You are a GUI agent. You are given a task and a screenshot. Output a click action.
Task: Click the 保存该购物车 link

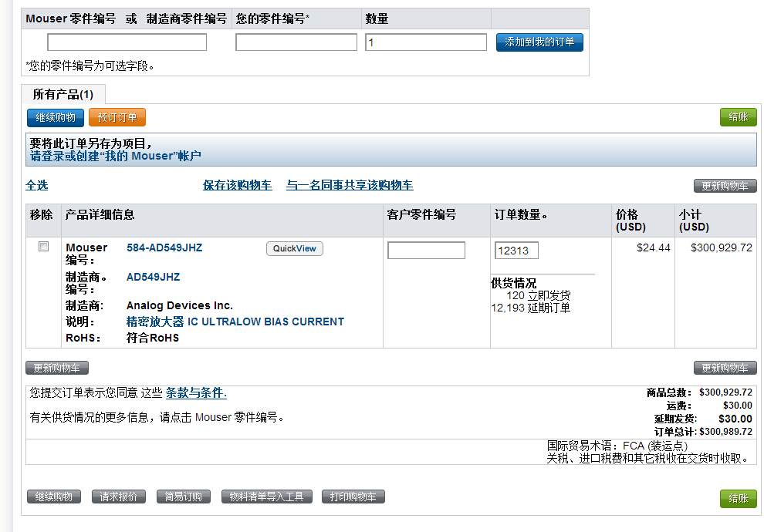coord(237,186)
